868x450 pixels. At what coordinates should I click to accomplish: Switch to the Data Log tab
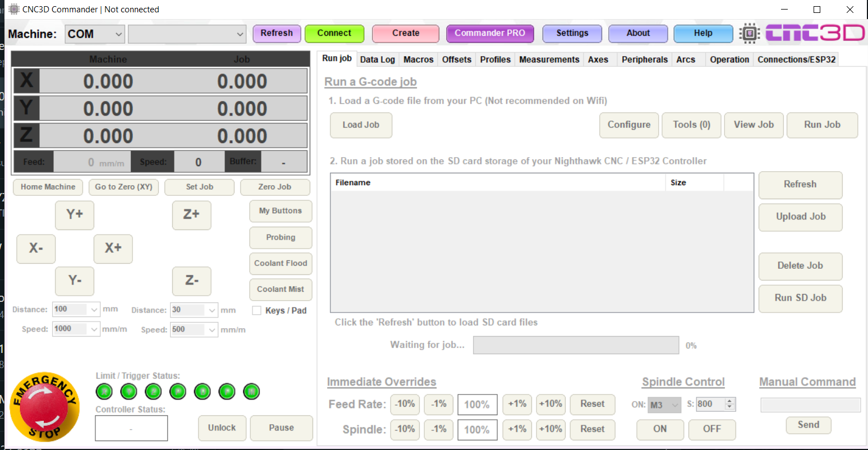378,59
